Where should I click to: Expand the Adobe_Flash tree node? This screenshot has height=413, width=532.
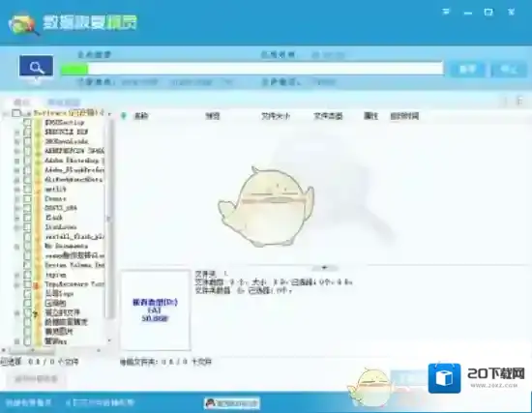click(17, 170)
